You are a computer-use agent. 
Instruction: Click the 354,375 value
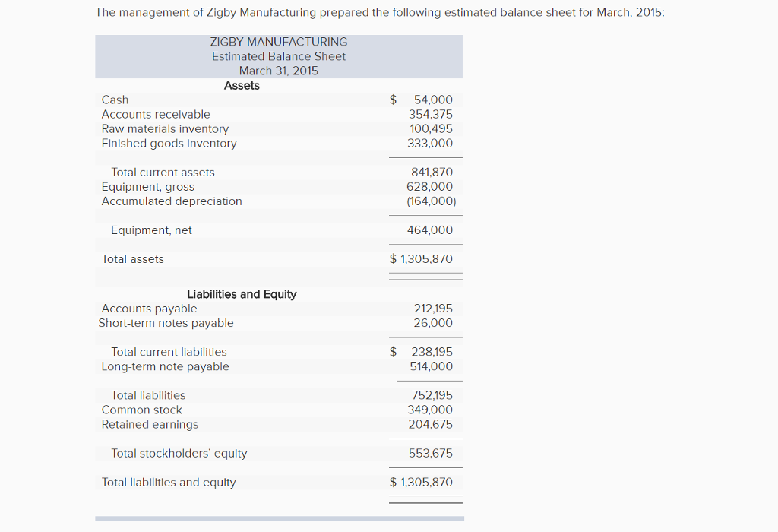click(x=431, y=114)
